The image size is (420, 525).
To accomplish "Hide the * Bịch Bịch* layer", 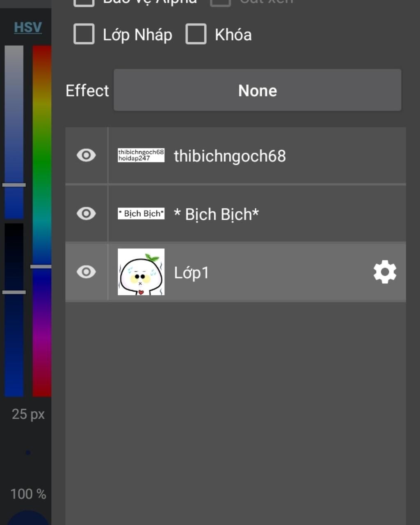I will (x=86, y=214).
